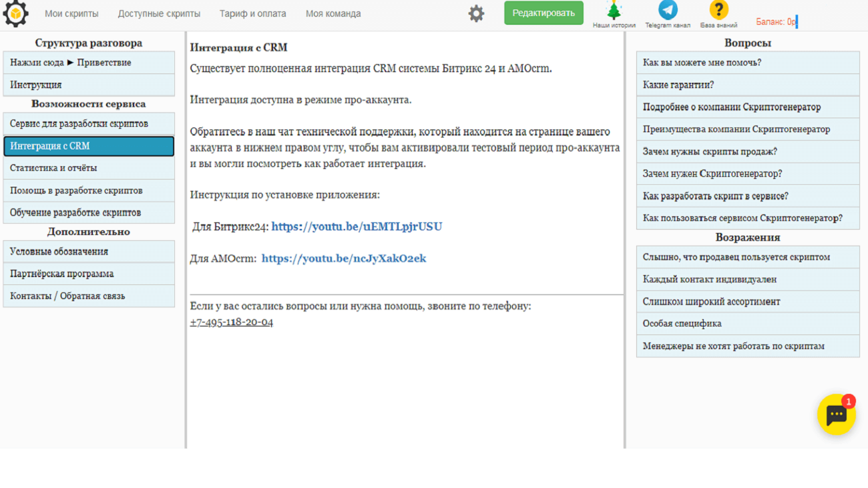This screenshot has height=488, width=868.
Task: Open the Мои скрипты menu
Action: pyautogui.click(x=71, y=13)
